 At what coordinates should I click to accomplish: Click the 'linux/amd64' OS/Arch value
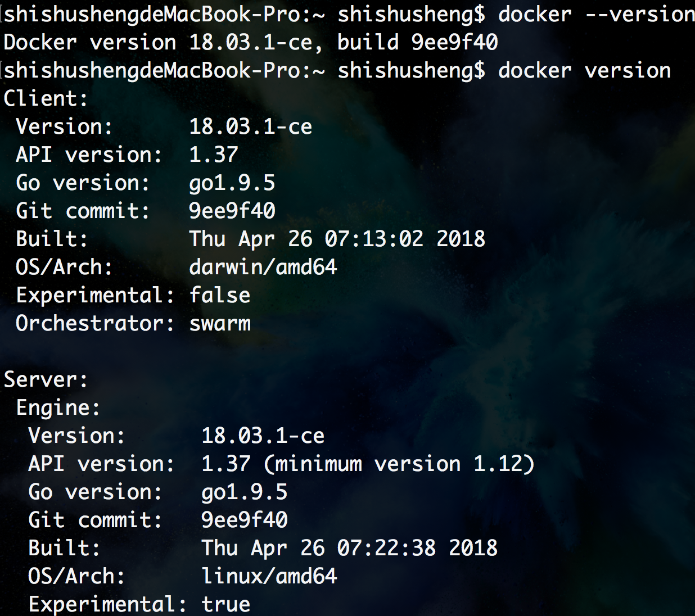coord(269,576)
